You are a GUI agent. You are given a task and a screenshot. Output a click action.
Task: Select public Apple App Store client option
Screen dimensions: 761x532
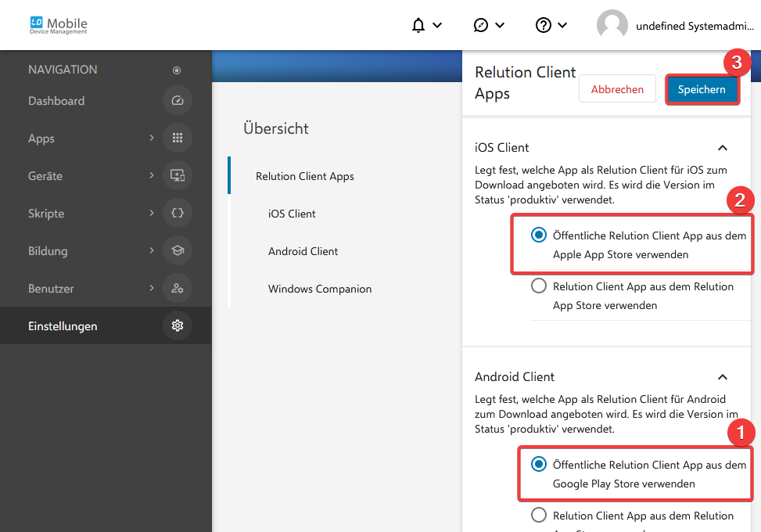point(538,235)
